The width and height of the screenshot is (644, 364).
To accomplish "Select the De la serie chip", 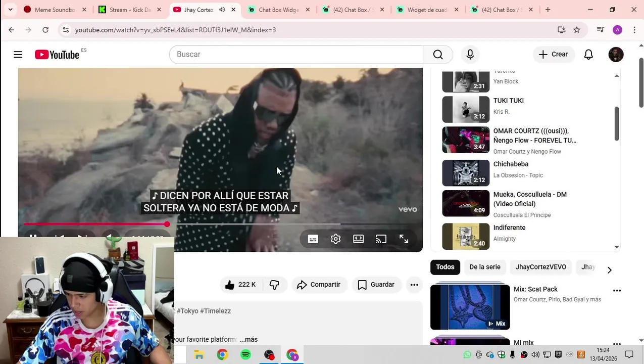I will [x=485, y=267].
